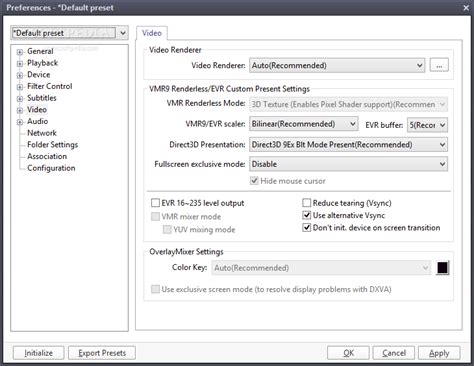Open the VMR Renderless Mode dropdown

coord(348,105)
